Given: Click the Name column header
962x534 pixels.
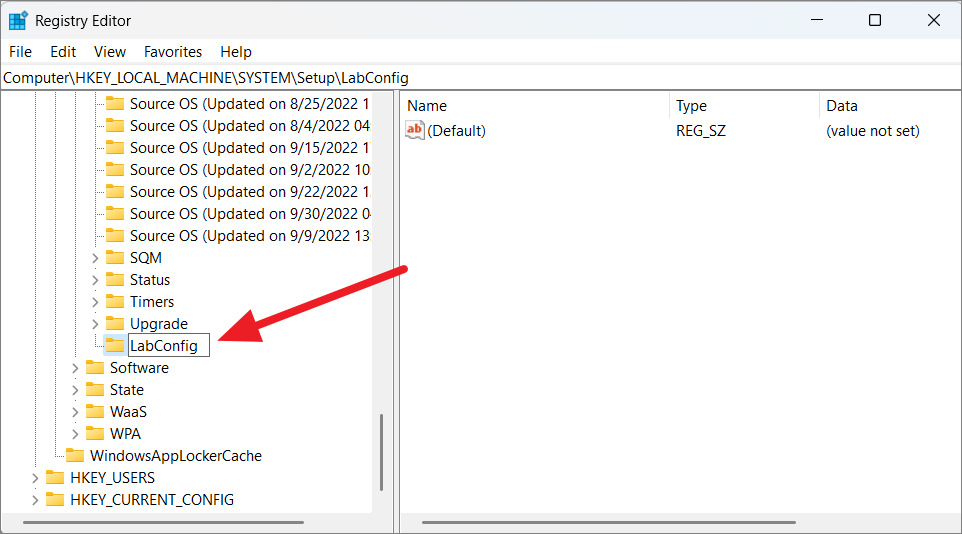Looking at the screenshot, I should click(x=536, y=106).
